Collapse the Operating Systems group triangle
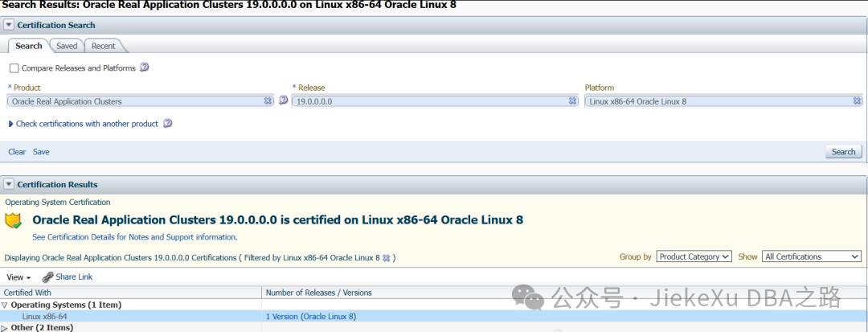Screen dimensions: 868x332 5,305
